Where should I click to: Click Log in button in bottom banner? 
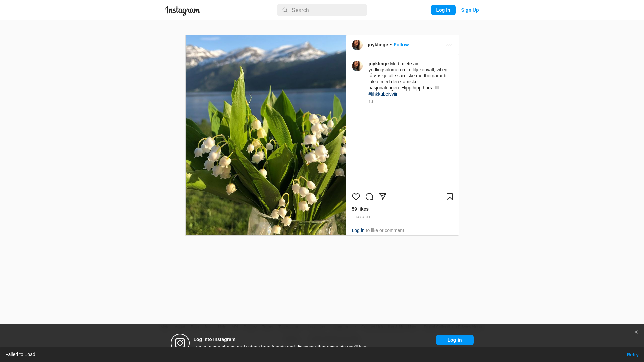455,340
